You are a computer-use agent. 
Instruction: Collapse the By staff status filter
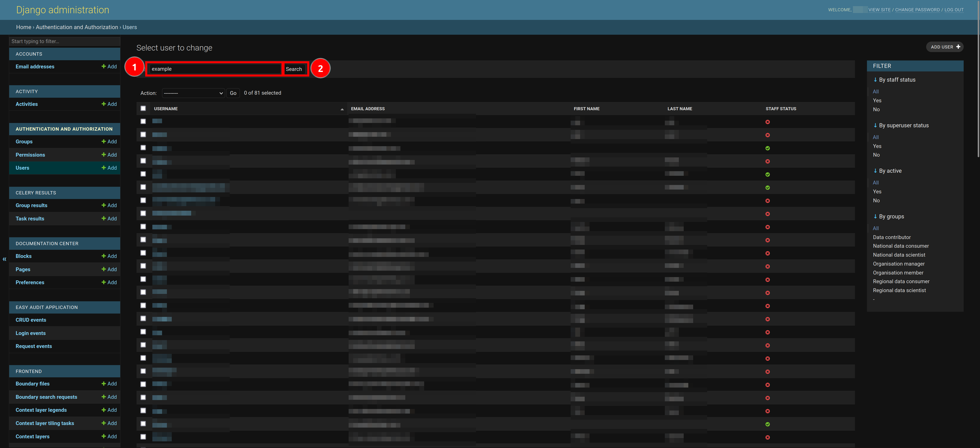(894, 80)
